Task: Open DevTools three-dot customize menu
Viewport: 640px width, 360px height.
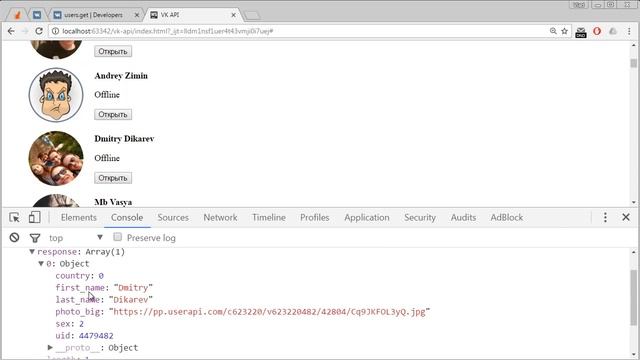Action: click(x=605, y=217)
